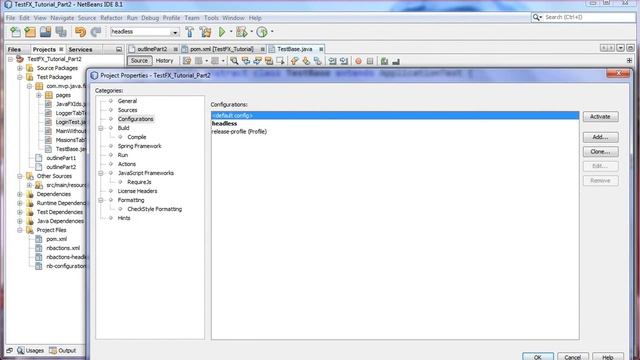The width and height of the screenshot is (640, 360).
Task: Open the File menu
Action: coord(10,18)
